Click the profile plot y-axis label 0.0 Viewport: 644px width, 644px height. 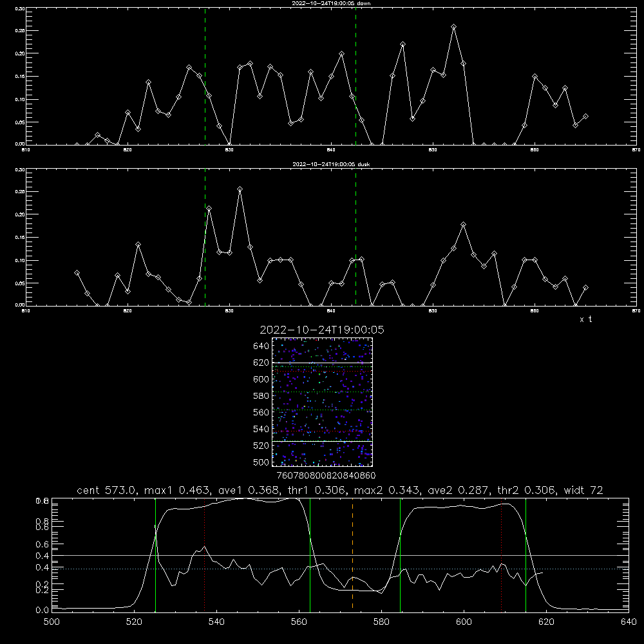(x=43, y=611)
